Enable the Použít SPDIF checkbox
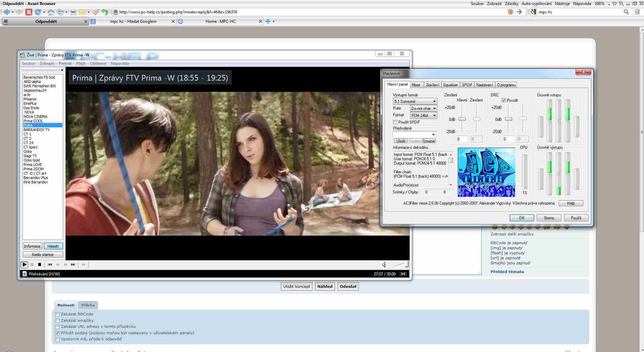Image resolution: width=644 pixels, height=352 pixels. pos(395,122)
